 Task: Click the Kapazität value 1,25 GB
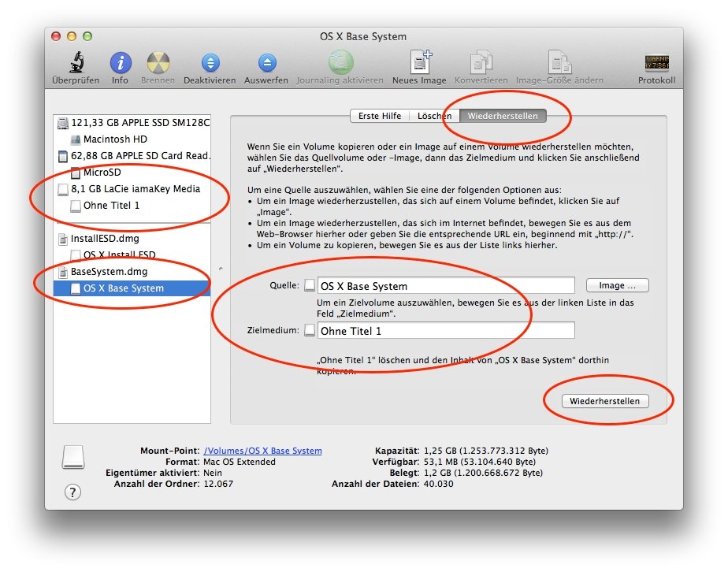(485, 451)
